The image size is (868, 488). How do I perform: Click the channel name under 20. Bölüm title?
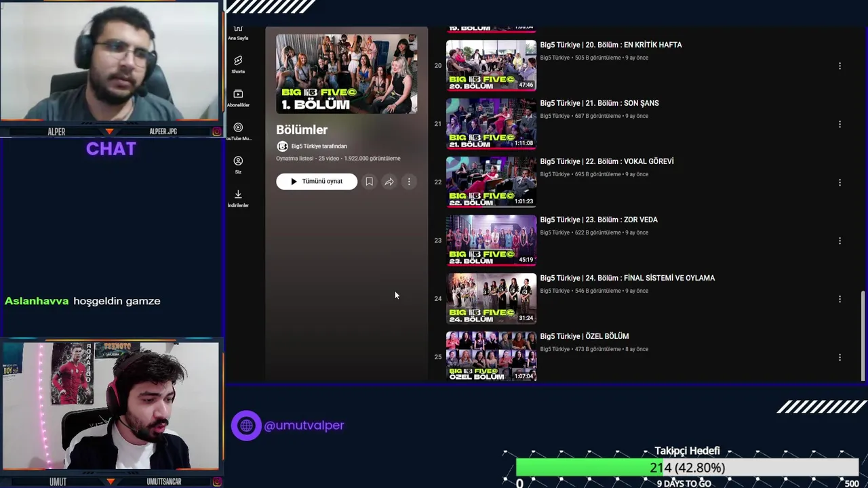pyautogui.click(x=555, y=58)
